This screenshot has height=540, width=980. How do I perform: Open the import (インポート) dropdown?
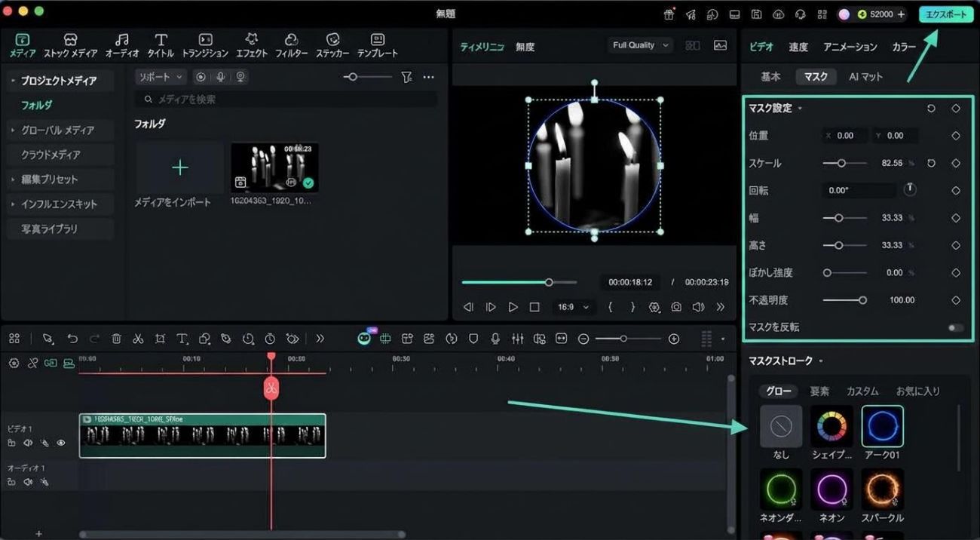pos(161,77)
